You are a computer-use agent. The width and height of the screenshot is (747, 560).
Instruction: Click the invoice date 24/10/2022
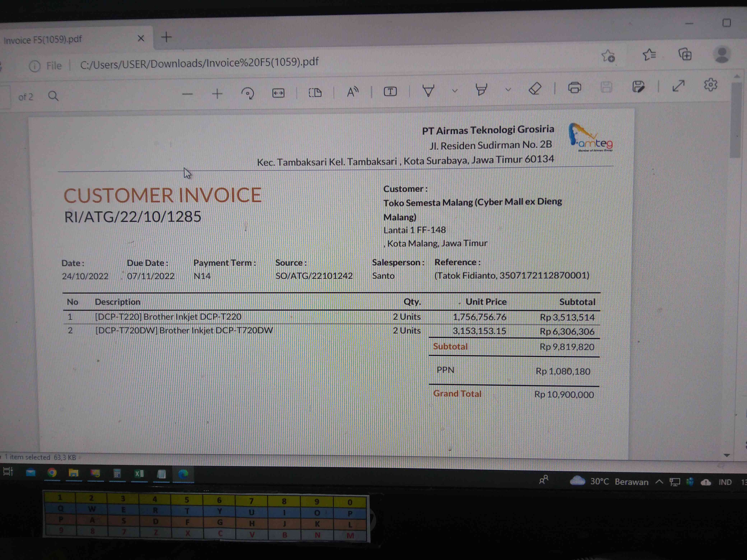pos(85,276)
